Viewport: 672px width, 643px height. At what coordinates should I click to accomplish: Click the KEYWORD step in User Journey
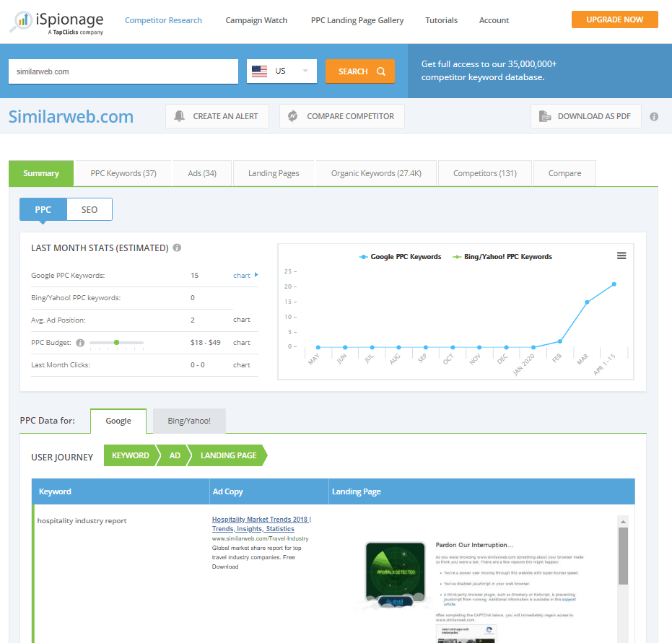[130, 455]
